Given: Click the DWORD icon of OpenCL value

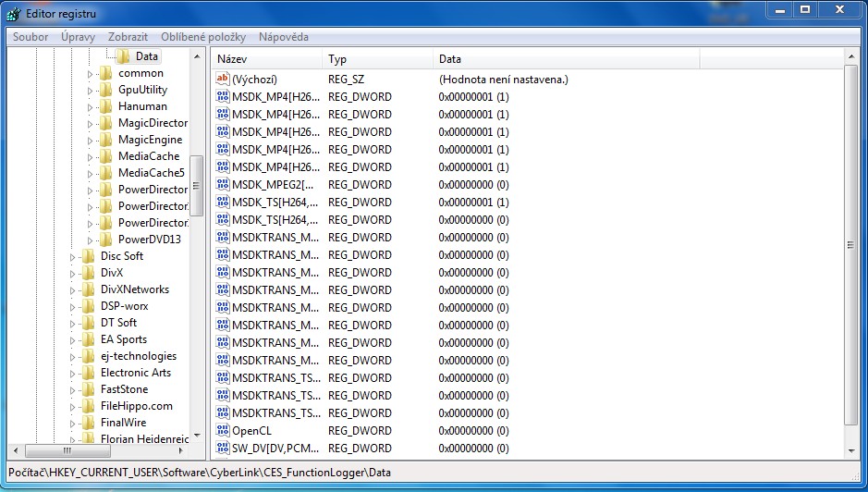Looking at the screenshot, I should point(223,430).
